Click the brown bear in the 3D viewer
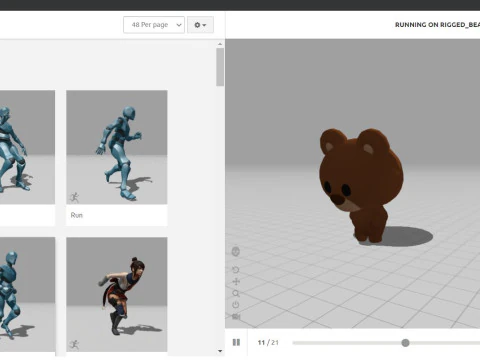This screenshot has height=360, width=480. tap(362, 184)
